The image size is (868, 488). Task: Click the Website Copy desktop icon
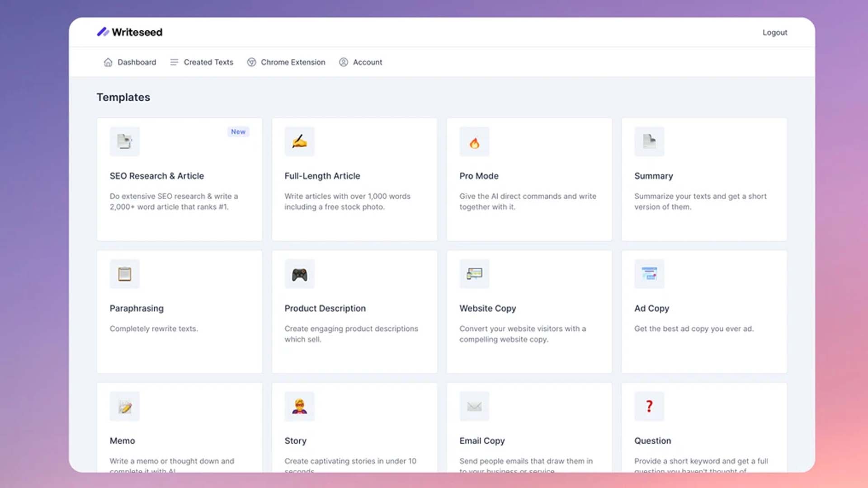474,274
